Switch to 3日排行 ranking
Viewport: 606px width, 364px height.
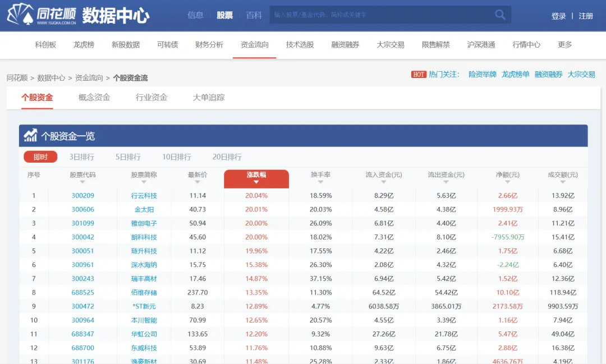(81, 157)
